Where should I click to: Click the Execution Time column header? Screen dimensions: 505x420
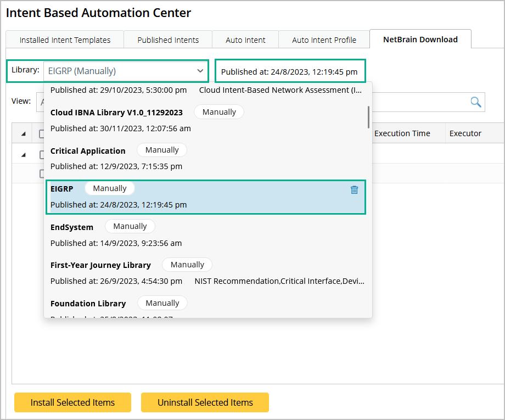coord(402,133)
